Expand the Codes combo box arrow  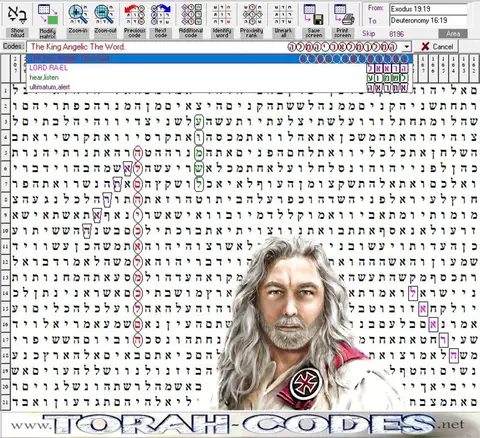406,47
